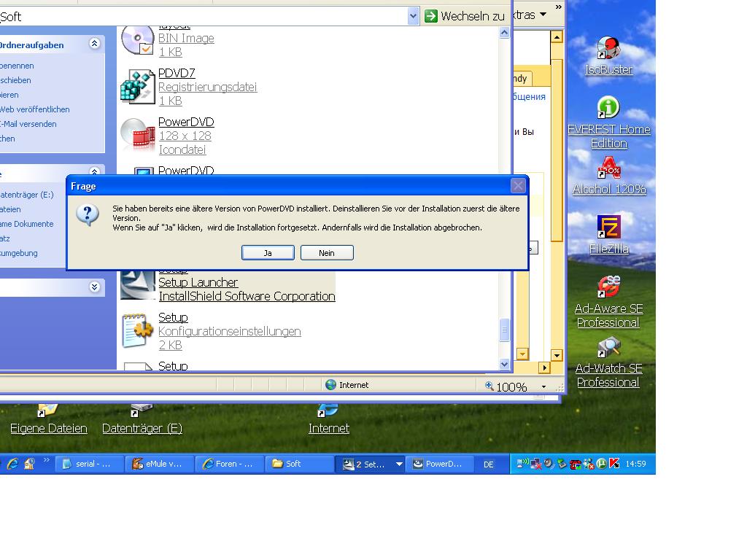747x560 pixels.
Task: Expand the collapsed bottom sidebar panel
Action: (x=94, y=287)
